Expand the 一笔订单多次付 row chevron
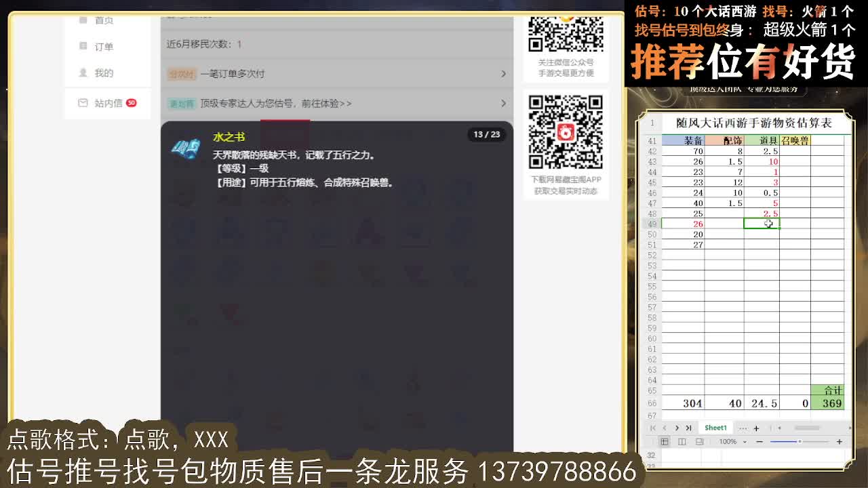868x488 pixels. point(502,75)
